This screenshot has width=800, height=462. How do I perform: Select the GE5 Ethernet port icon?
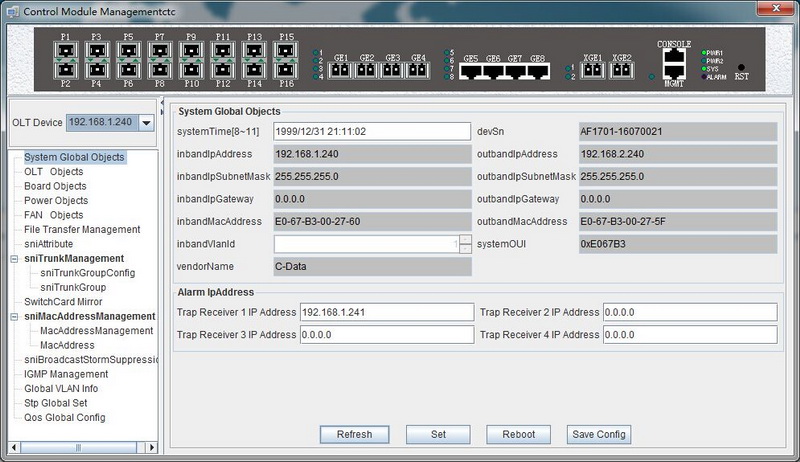pos(471,72)
